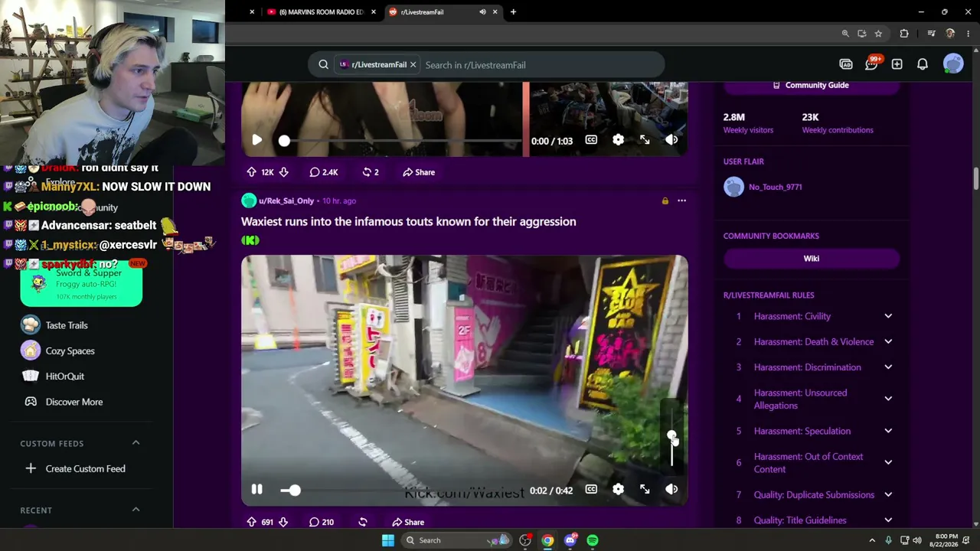Viewport: 980px width, 551px height.
Task: Enter fullscreen on the Waxiest video
Action: click(x=645, y=489)
